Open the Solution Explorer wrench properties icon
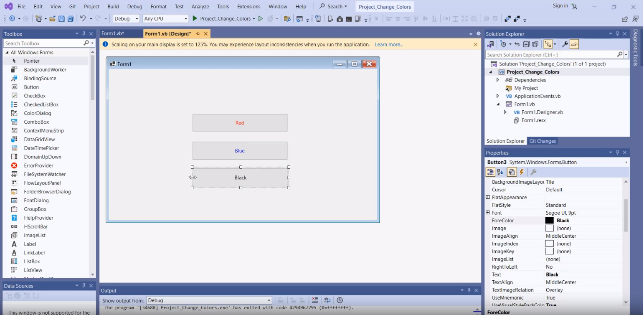This screenshot has width=644, height=315. tap(565, 44)
